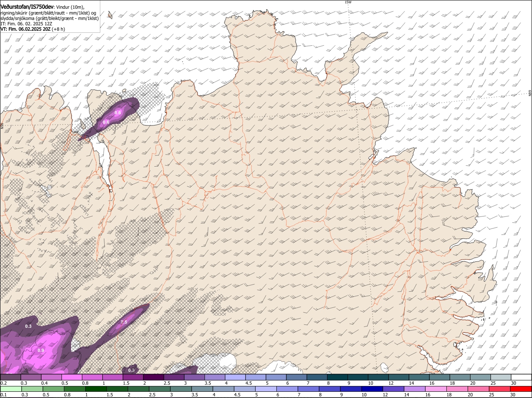Pick the pale green 0.1–0.3 rain legend swatch
This screenshot has height=398, width=532.
pyautogui.click(x=10, y=389)
